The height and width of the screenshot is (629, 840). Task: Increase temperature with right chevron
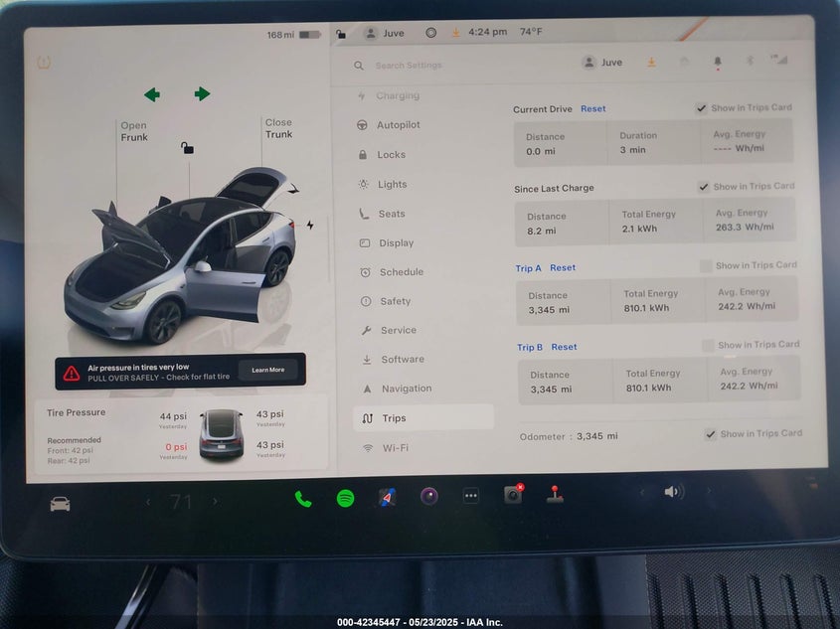[x=214, y=502]
